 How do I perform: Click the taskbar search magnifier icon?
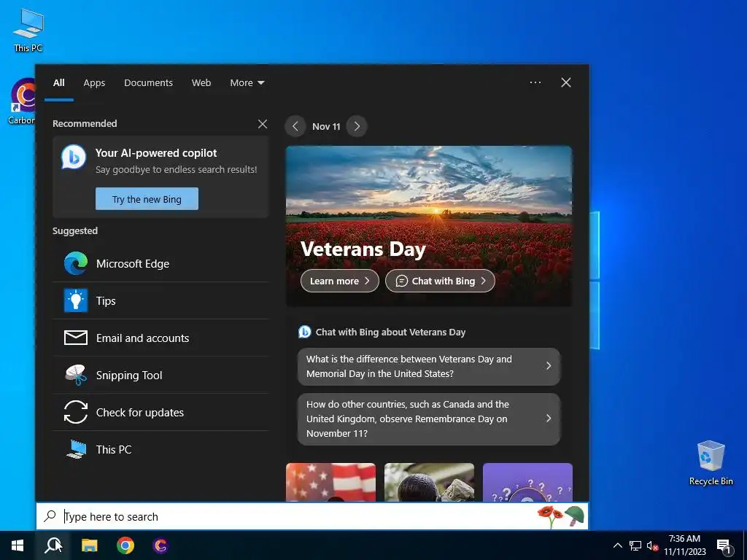(53, 545)
